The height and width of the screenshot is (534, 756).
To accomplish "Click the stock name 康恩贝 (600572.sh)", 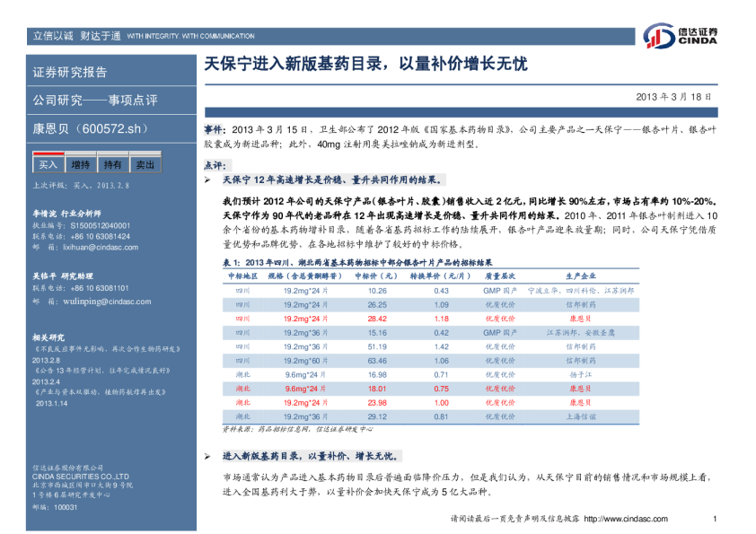I will tap(89, 128).
